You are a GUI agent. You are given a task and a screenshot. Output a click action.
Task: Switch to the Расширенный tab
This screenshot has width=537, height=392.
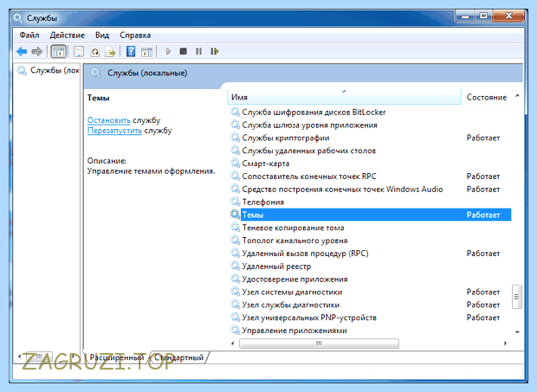pyautogui.click(x=116, y=357)
